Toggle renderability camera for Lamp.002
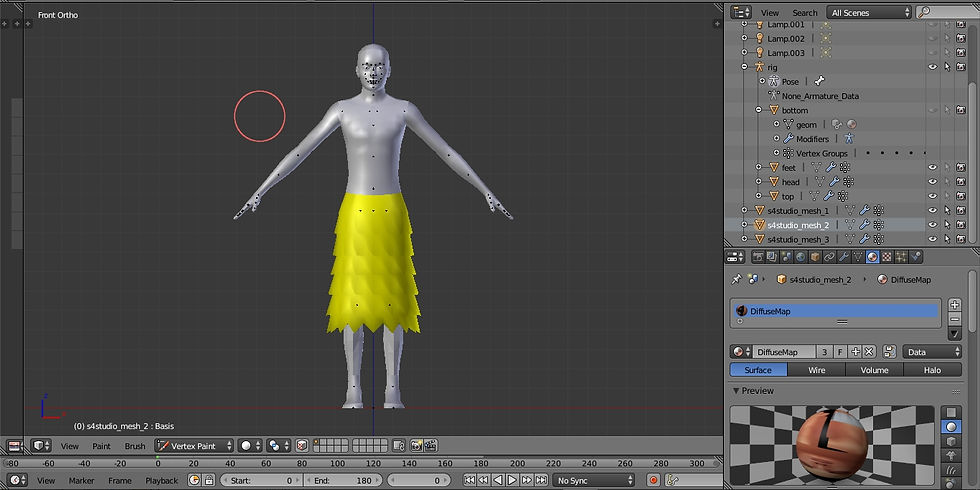980x490 pixels. [961, 38]
